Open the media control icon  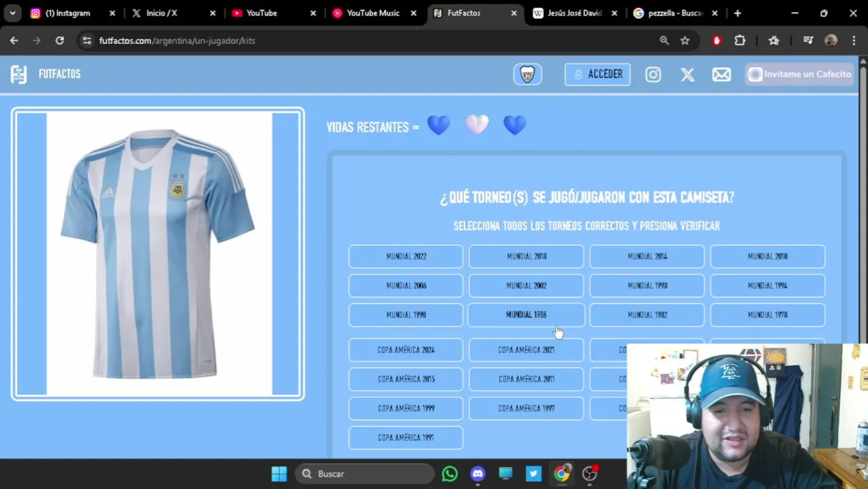click(x=808, y=41)
